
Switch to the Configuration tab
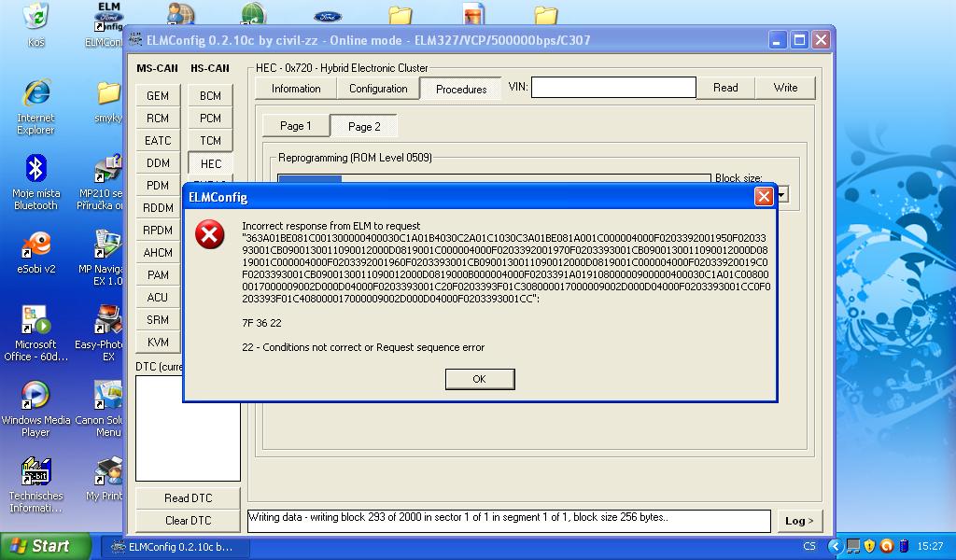378,89
